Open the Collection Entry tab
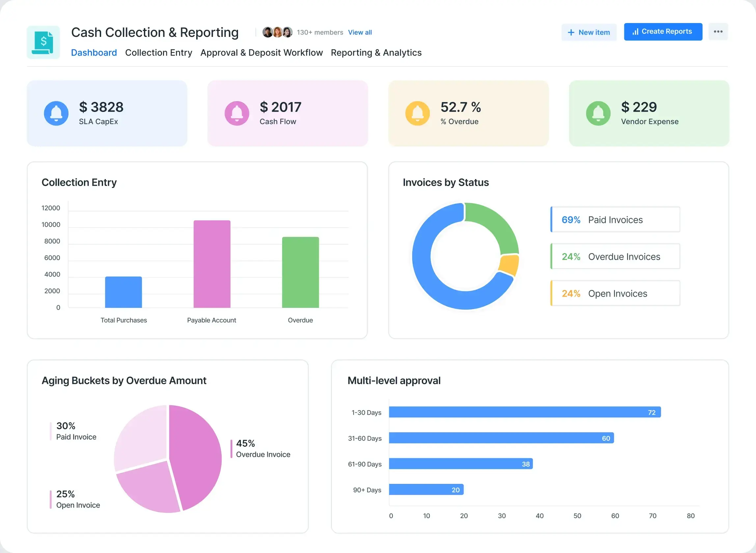Viewport: 756px width, 553px height. (x=158, y=53)
